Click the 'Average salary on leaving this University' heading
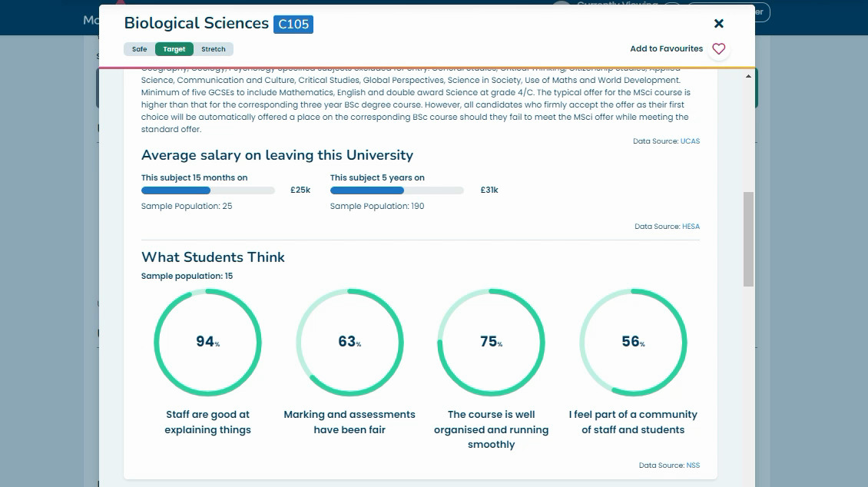This screenshot has width=868, height=487. 277,155
